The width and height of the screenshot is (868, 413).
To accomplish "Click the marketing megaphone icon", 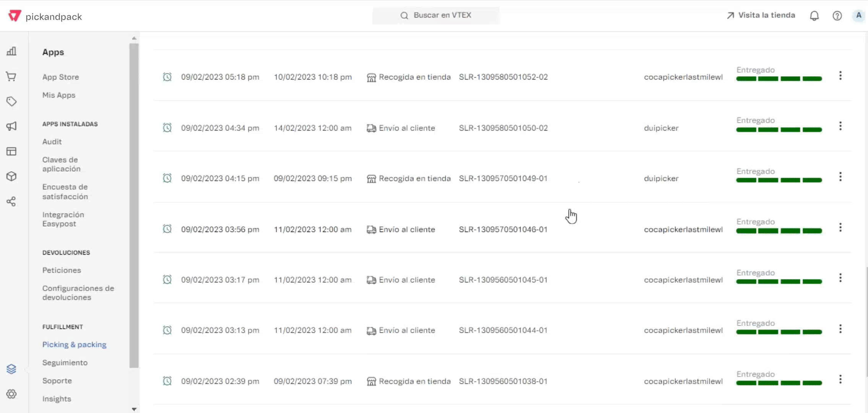I will 11,126.
